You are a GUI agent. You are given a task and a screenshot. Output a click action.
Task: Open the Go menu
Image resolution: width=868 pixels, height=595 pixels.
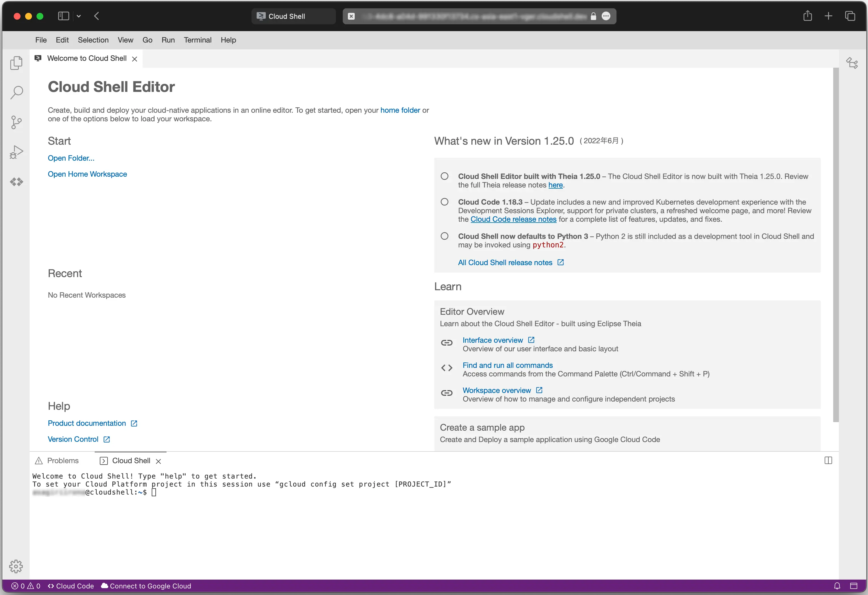(147, 40)
